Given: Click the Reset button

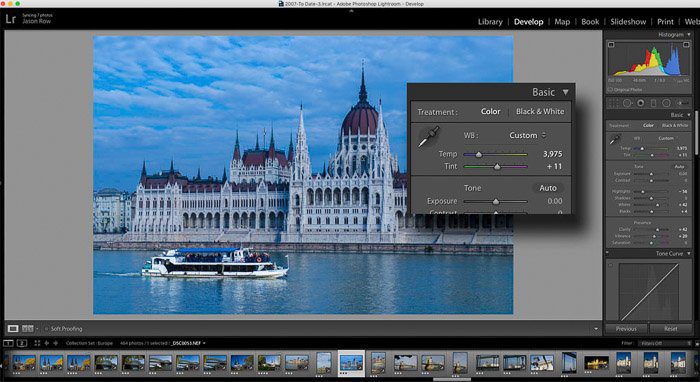Looking at the screenshot, I should pos(671,329).
